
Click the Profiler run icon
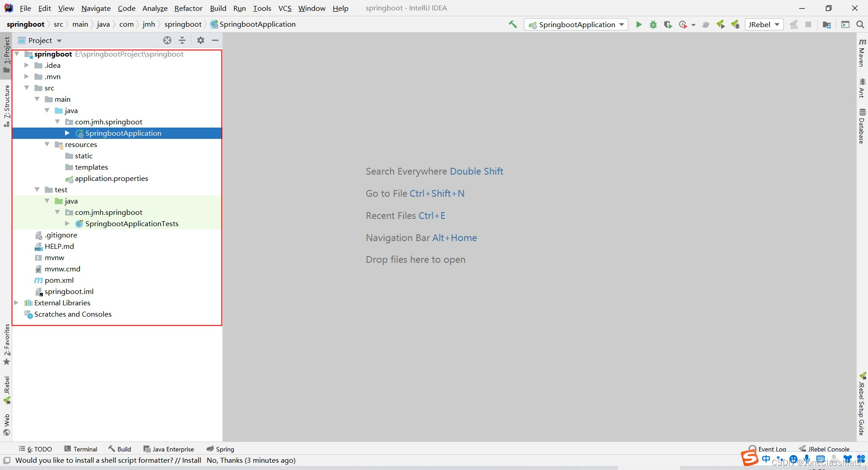[x=683, y=24]
